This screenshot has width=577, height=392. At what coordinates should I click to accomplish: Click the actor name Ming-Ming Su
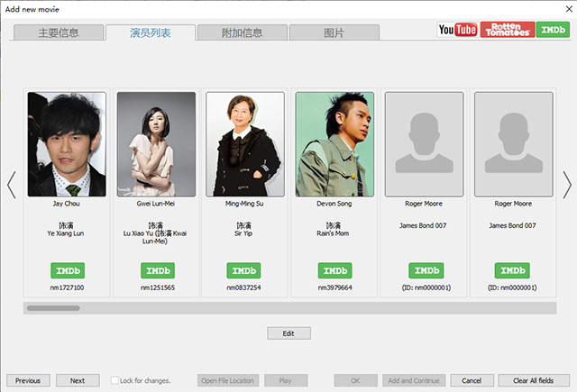click(x=244, y=204)
